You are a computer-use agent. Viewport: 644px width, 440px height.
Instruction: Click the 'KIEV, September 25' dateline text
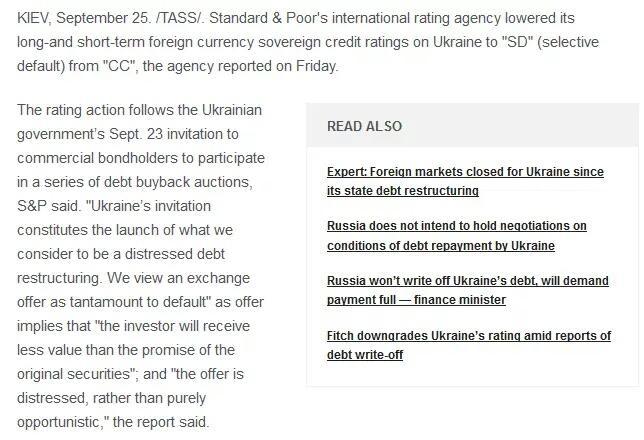pyautogui.click(x=78, y=19)
